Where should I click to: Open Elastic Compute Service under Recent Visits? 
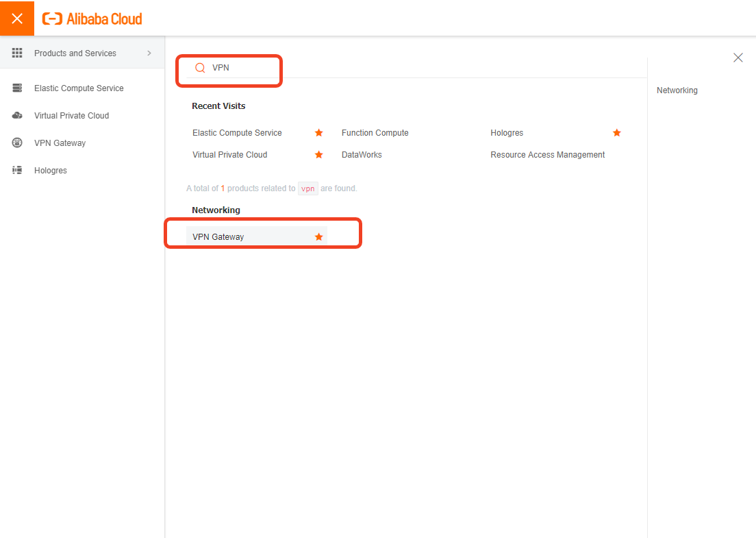coord(237,133)
